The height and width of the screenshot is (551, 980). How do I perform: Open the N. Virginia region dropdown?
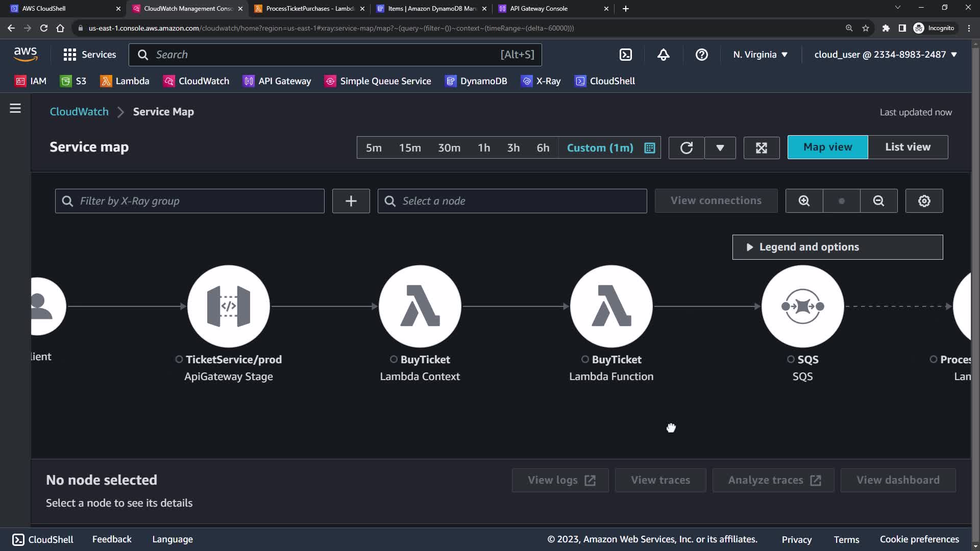click(x=760, y=55)
